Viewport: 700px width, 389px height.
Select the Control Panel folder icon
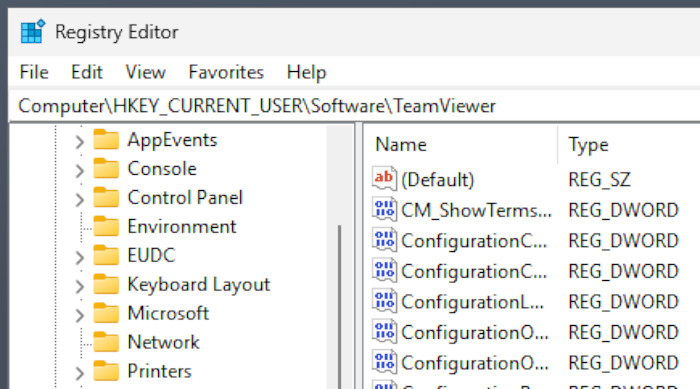106,197
